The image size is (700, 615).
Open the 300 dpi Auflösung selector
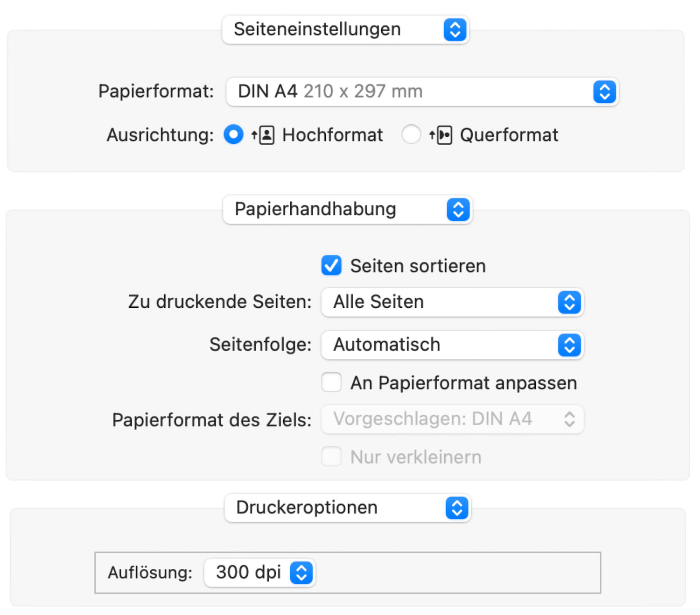tap(259, 572)
